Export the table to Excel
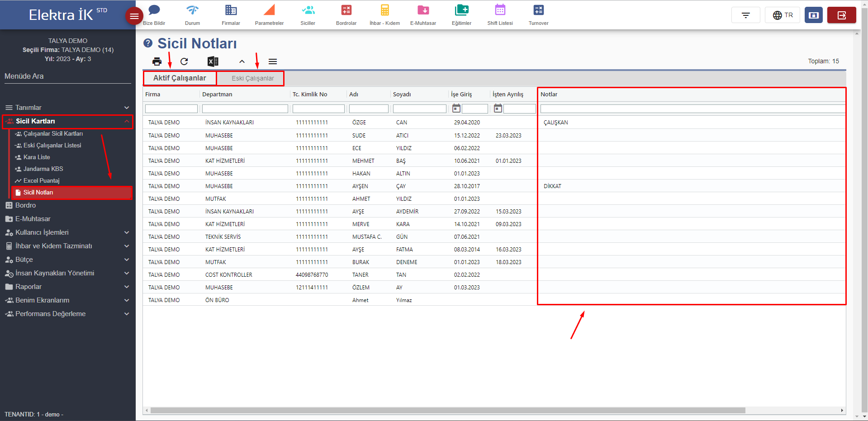868x421 pixels. click(213, 61)
